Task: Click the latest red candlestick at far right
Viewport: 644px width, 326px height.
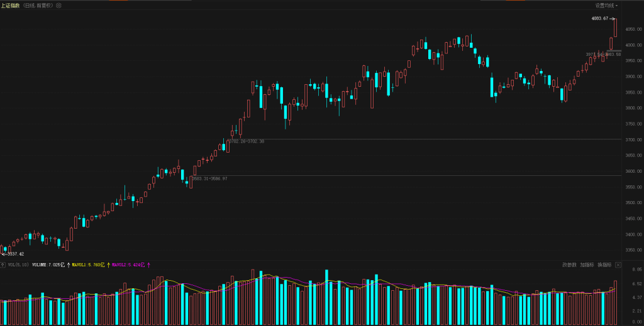Action: tap(615, 28)
